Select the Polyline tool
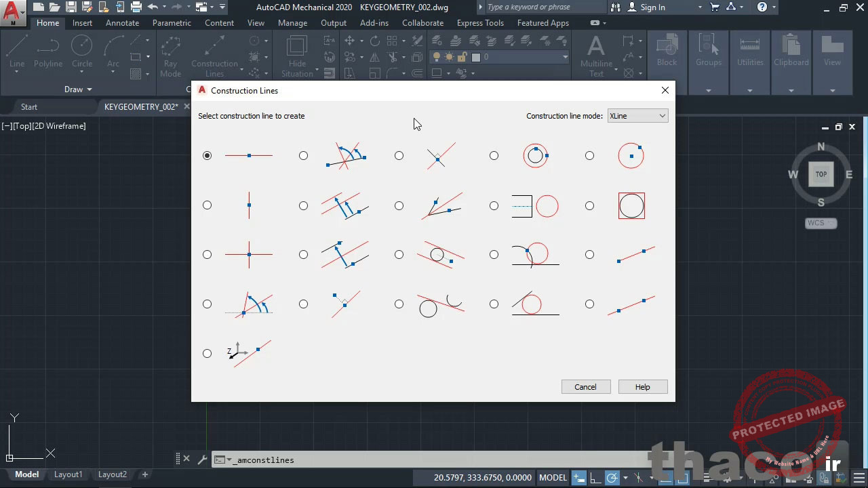Screen dimensions: 868x488 point(48,52)
